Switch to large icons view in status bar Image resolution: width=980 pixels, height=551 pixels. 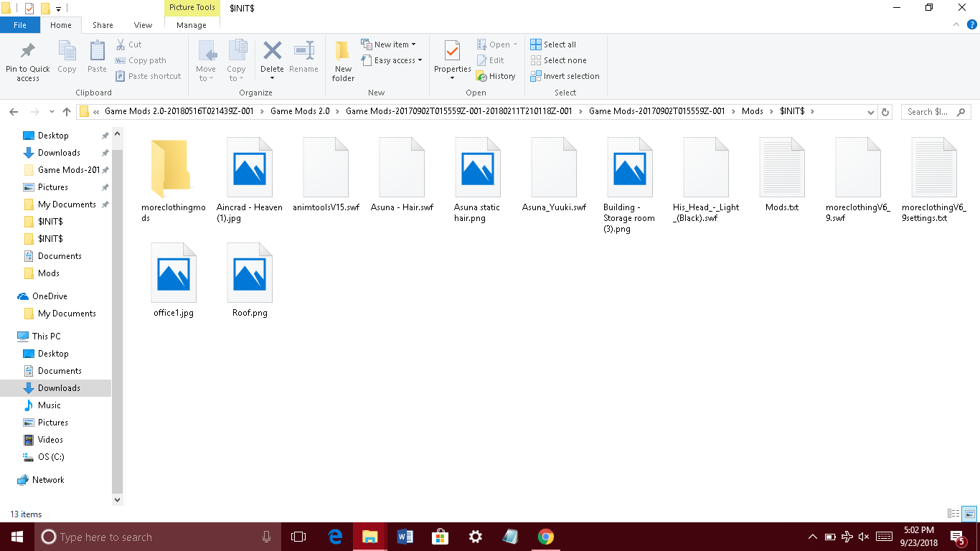click(x=969, y=514)
